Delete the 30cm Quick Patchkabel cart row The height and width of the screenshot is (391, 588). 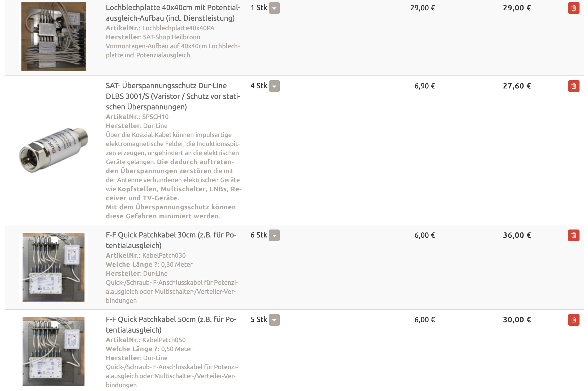coord(573,235)
